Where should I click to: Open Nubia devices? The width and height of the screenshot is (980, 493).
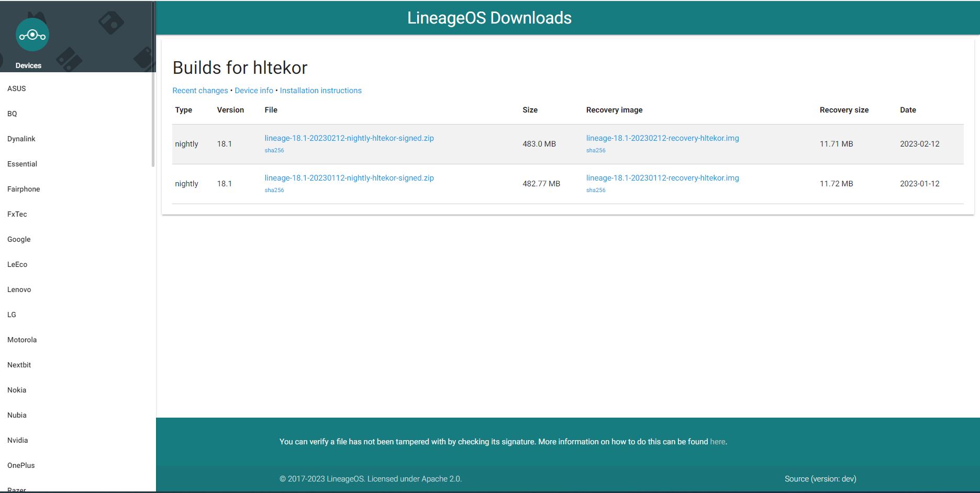pos(17,415)
